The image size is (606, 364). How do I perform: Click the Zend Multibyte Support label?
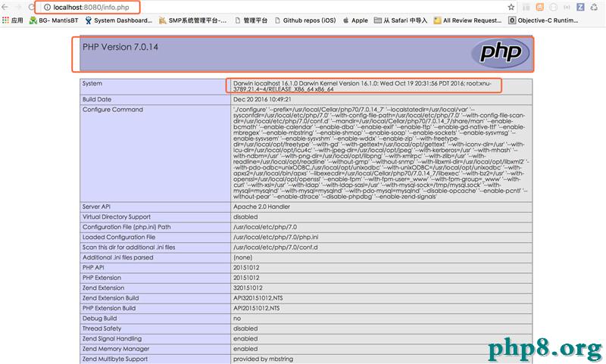point(115,359)
